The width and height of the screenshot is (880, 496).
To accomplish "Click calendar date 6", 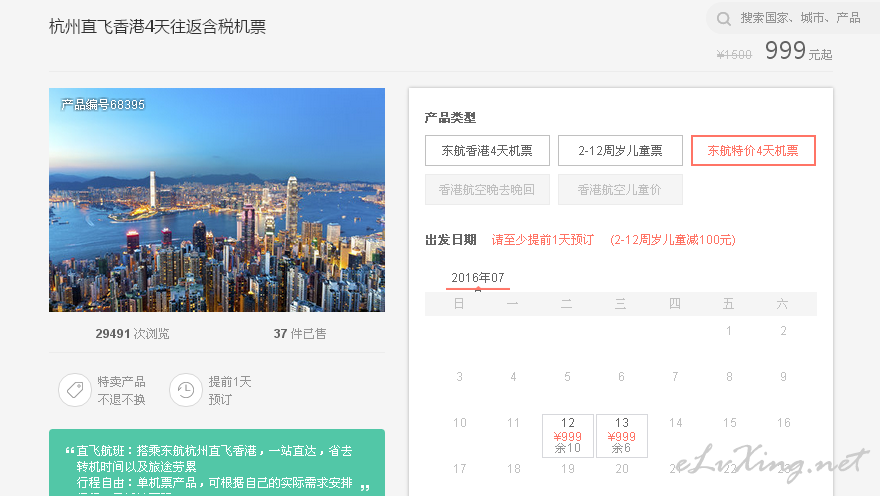I will [621, 377].
